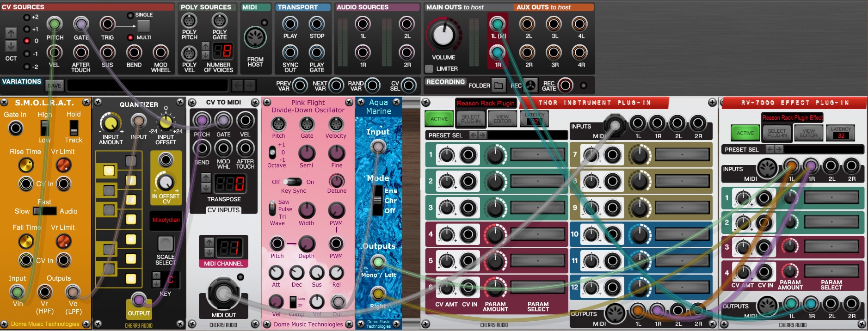
Task: Click the RECORDING section label
Action: click(445, 82)
